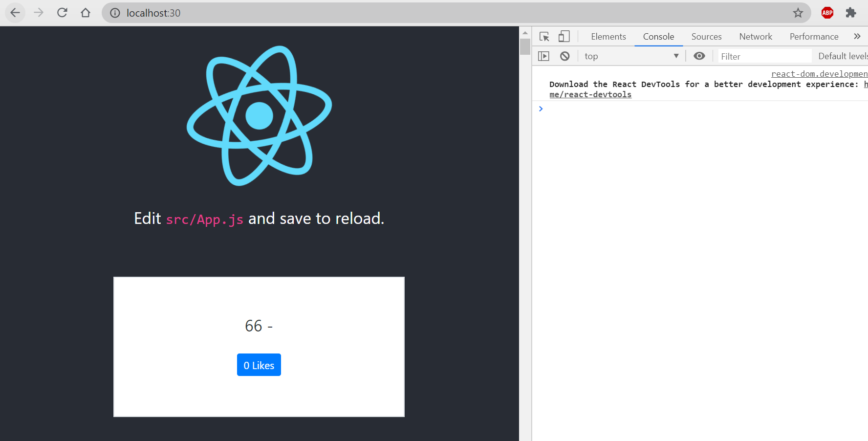
Task: Switch to the Elements tab
Action: click(x=608, y=37)
